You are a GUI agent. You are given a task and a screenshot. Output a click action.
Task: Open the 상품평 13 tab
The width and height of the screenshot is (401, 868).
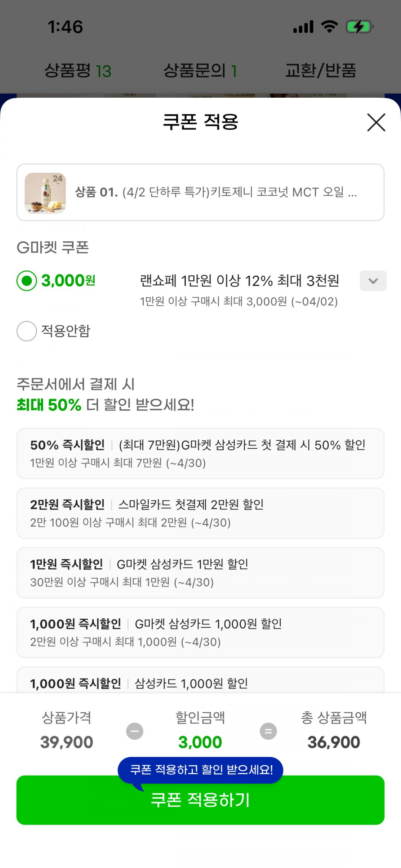click(78, 71)
